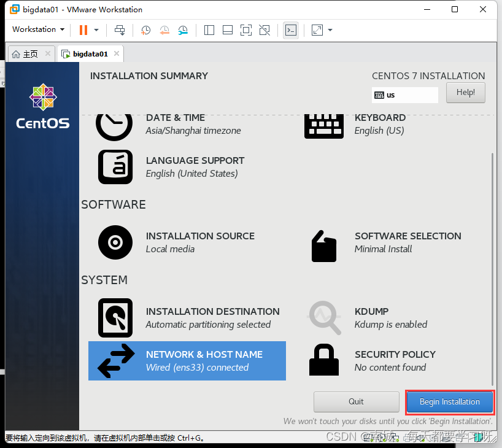Open Network & Host Name settings
The width and height of the screenshot is (502, 448).
pyautogui.click(x=187, y=361)
